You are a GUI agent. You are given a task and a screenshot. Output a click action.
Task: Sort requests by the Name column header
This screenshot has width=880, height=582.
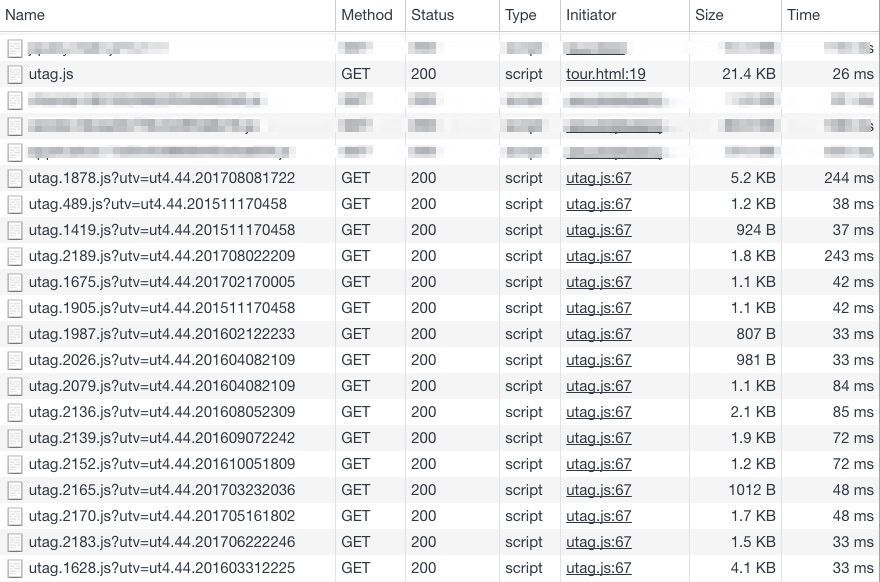click(26, 15)
